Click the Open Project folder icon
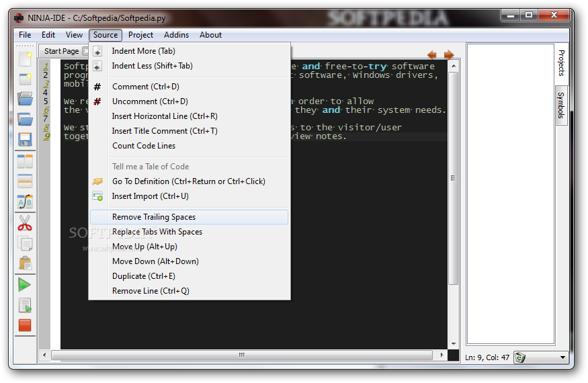This screenshot has width=588, height=383. (25, 120)
